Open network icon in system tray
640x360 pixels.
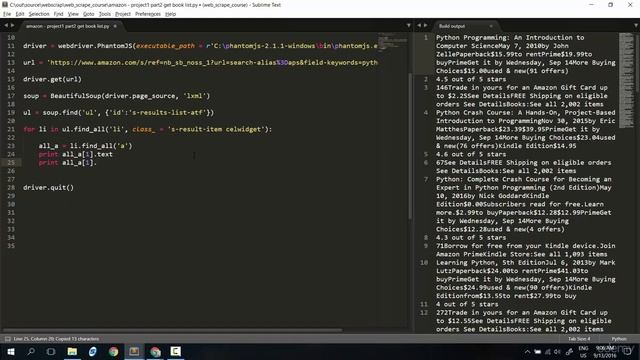point(548,352)
